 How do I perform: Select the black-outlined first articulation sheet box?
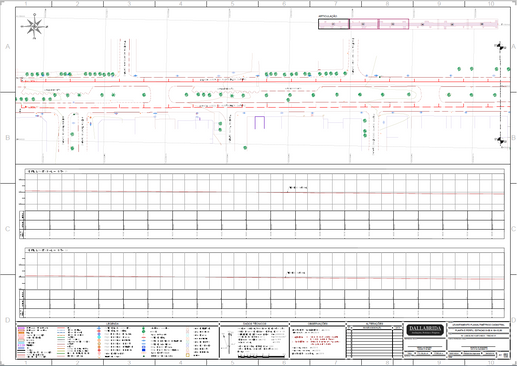(334, 24)
